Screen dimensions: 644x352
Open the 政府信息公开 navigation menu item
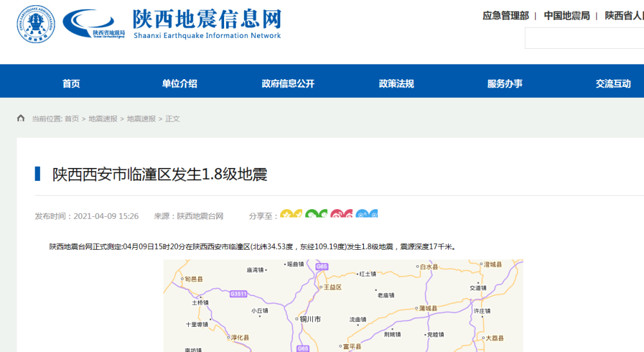click(x=288, y=84)
